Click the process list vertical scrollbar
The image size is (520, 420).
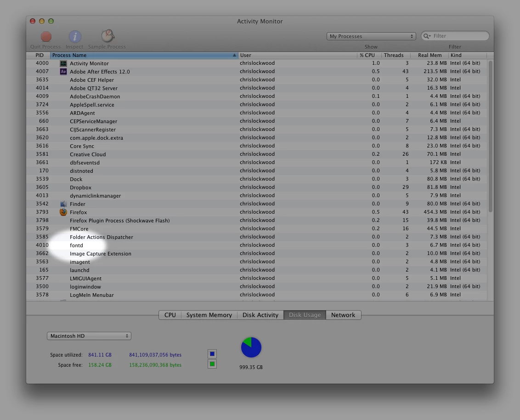tap(490, 136)
